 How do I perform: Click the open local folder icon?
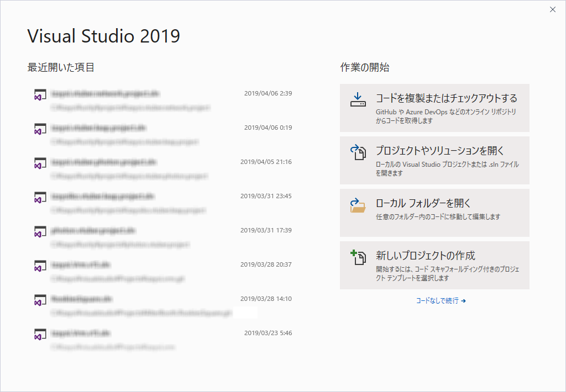[x=358, y=205]
